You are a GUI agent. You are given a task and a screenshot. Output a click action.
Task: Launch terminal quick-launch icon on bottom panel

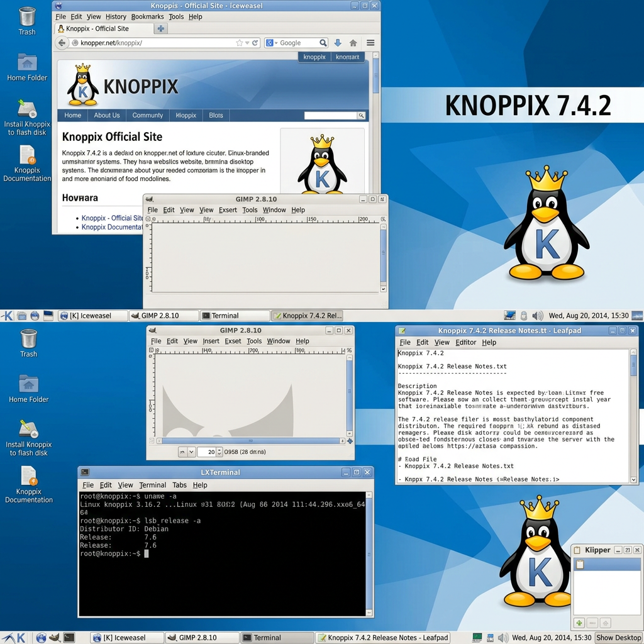pos(69,638)
